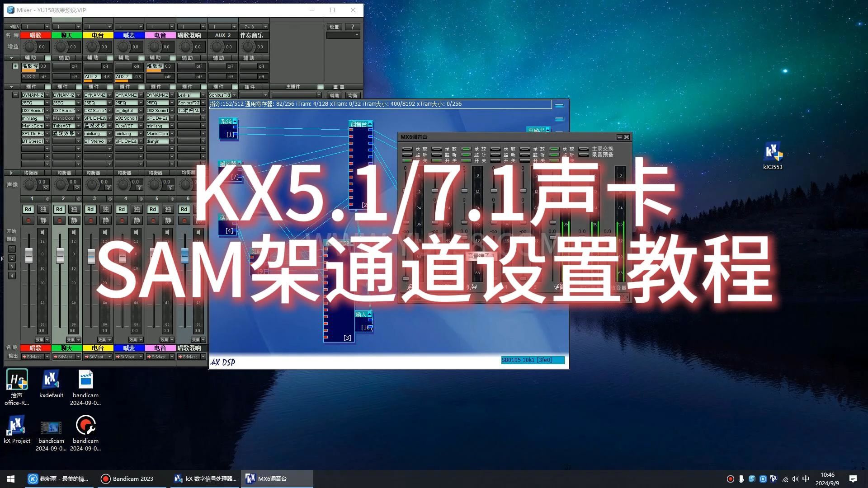The height and width of the screenshot is (488, 868).
Task: Change the DYNAM-IZ plugin on the 唱歌 channel
Action: click(35, 95)
